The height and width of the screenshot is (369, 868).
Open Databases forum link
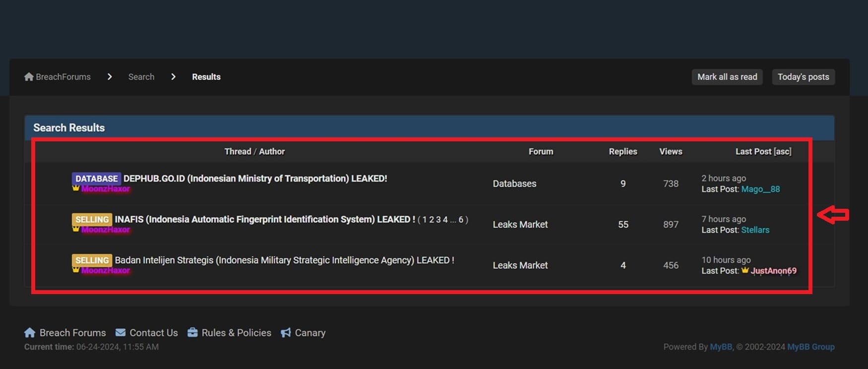pyautogui.click(x=514, y=184)
